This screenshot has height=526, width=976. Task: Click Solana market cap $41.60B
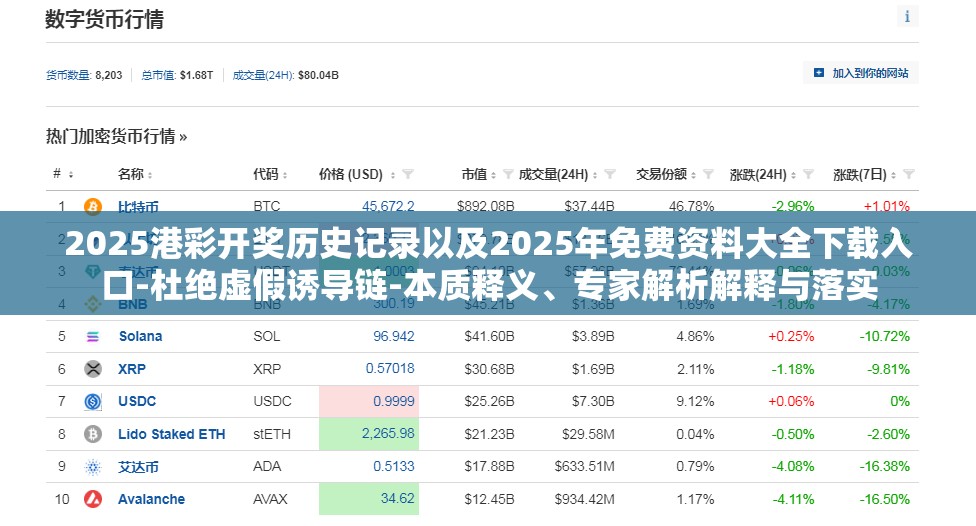[489, 337]
